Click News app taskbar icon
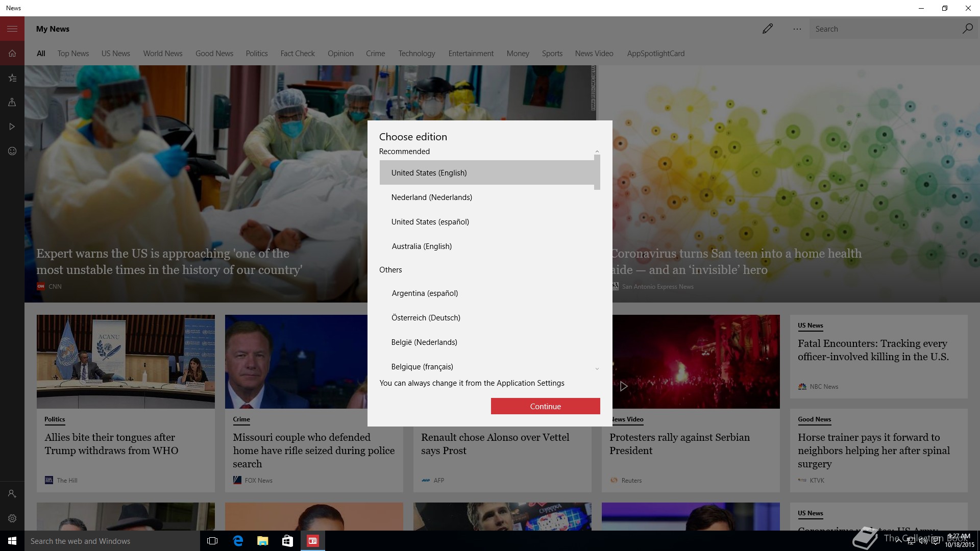980x551 pixels. 312,541
